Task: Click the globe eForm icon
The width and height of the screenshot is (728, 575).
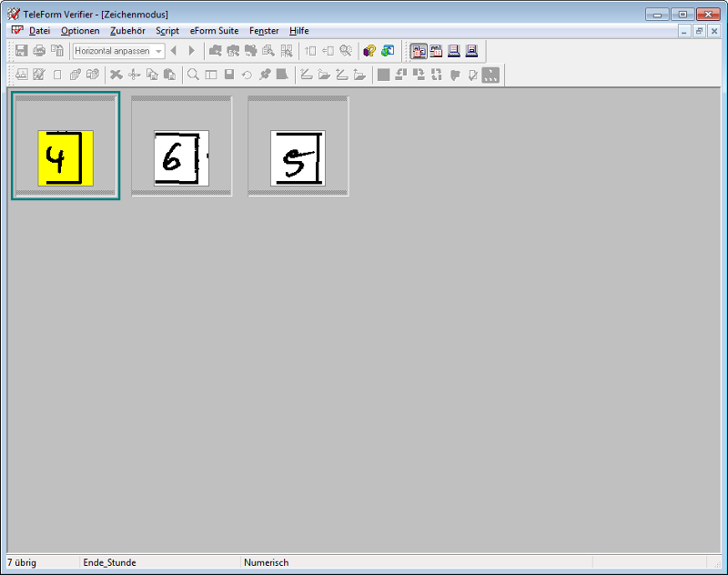Action: pos(388,51)
